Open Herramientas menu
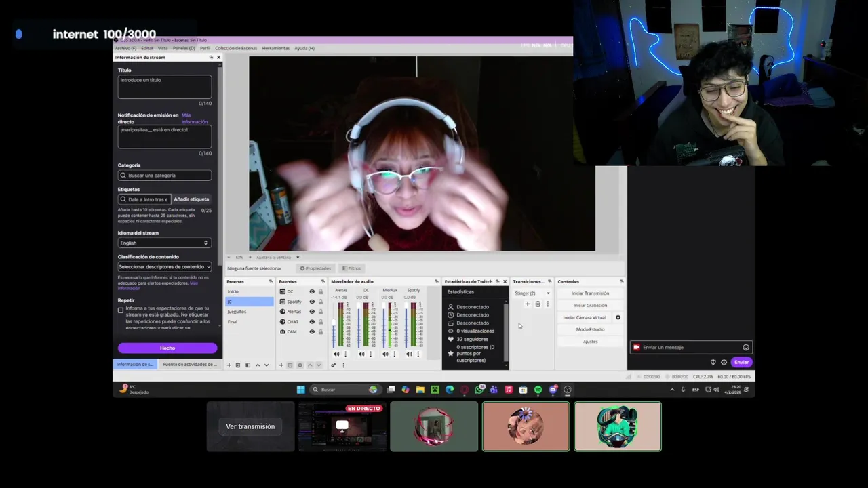This screenshot has width=868, height=488. coord(276,48)
